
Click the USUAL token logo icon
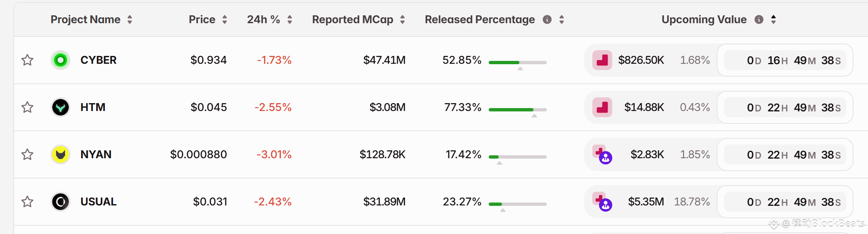click(x=61, y=202)
